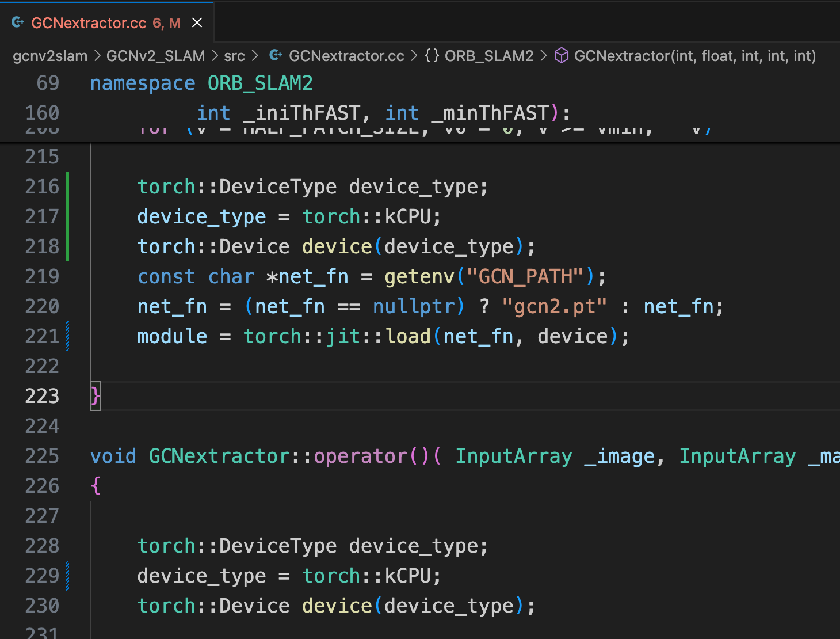This screenshot has height=639, width=840.
Task: Open src breadcrumb segment
Action: [234, 56]
